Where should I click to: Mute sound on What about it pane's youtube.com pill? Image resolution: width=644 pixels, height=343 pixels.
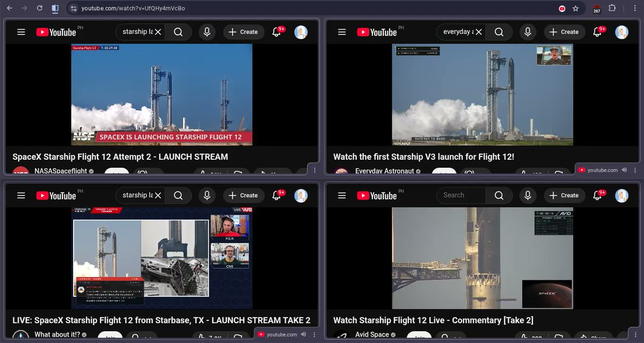pos(303,334)
